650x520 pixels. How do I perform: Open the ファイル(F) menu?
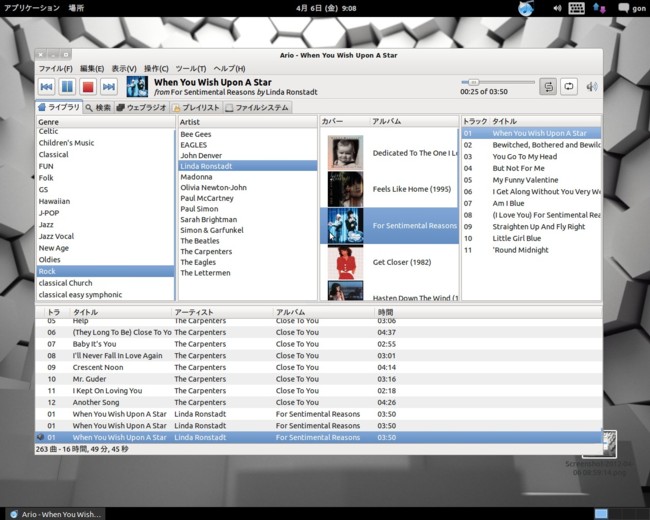56,68
